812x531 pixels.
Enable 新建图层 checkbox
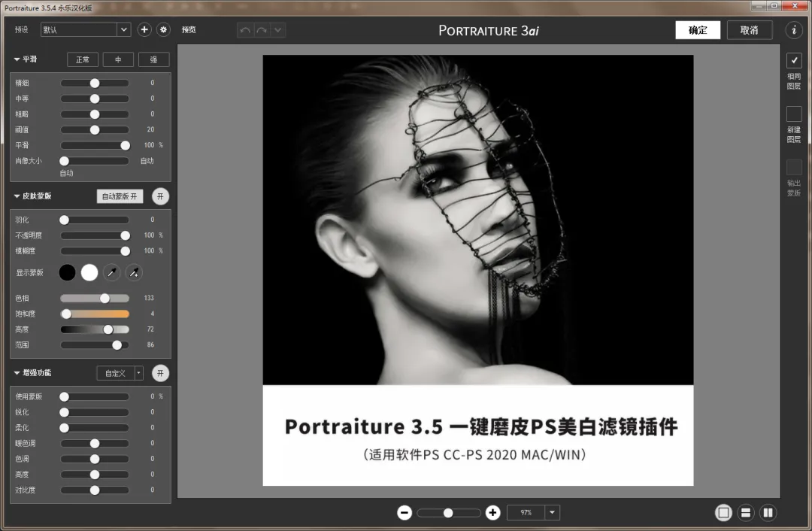(794, 114)
